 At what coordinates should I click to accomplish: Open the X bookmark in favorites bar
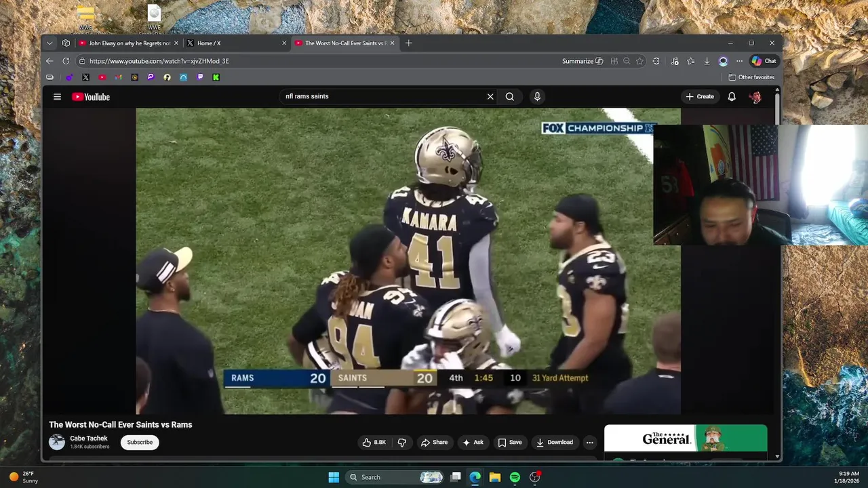point(85,77)
